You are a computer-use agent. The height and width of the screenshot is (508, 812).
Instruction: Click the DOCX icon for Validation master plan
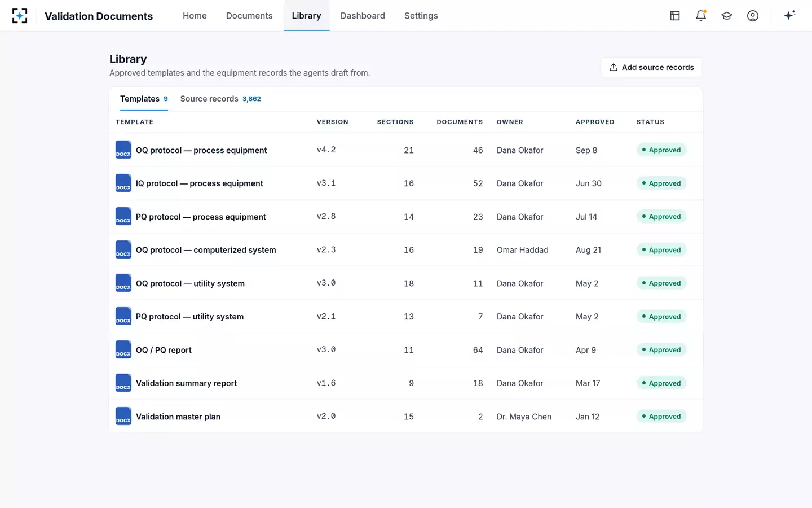[123, 417]
